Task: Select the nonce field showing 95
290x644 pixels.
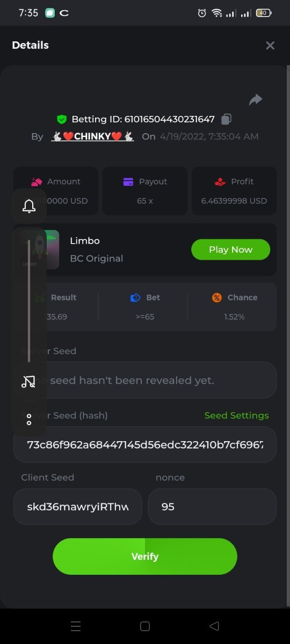Action: point(212,507)
